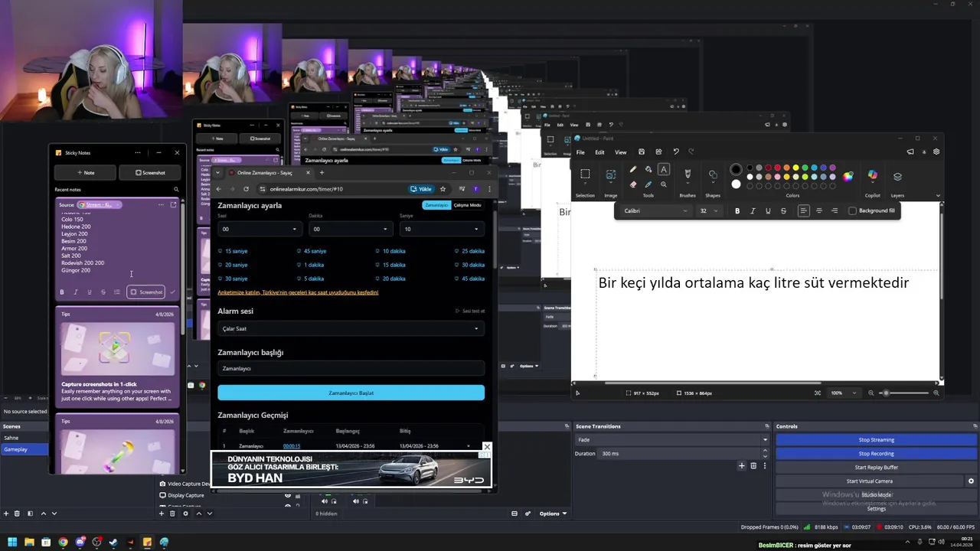Open the Fade transition dropdown in OBS
This screenshot has width=980, height=551.
click(x=671, y=440)
